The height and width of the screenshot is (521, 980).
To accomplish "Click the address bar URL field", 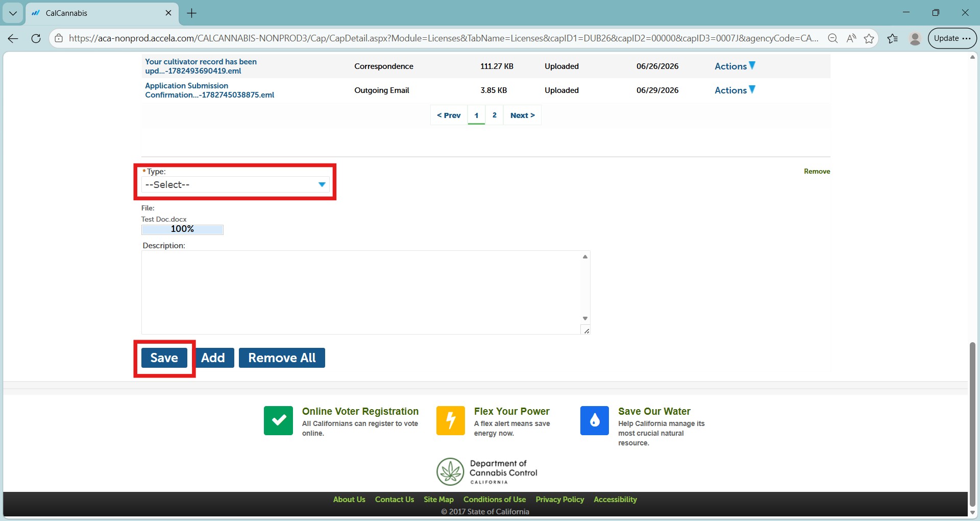I will click(x=443, y=38).
